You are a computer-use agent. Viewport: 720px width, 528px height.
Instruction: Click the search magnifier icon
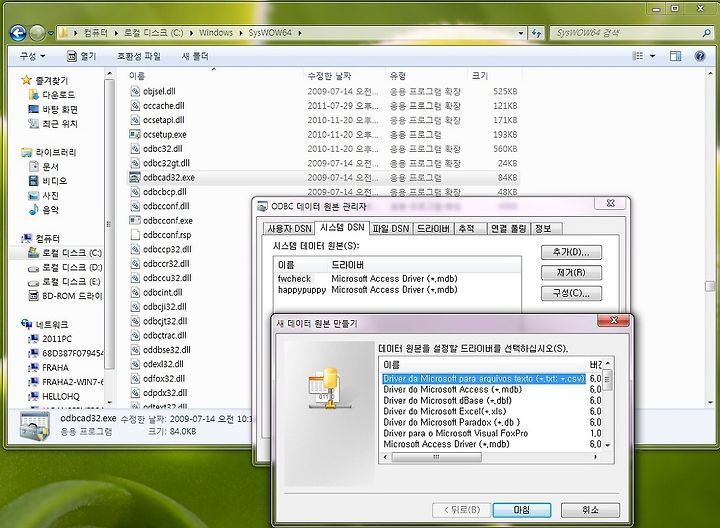pyautogui.click(x=706, y=33)
